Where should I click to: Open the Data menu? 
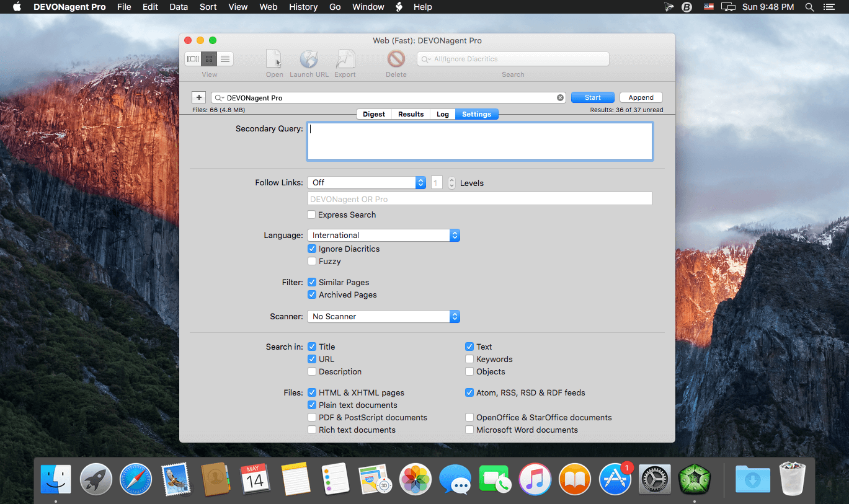179,7
